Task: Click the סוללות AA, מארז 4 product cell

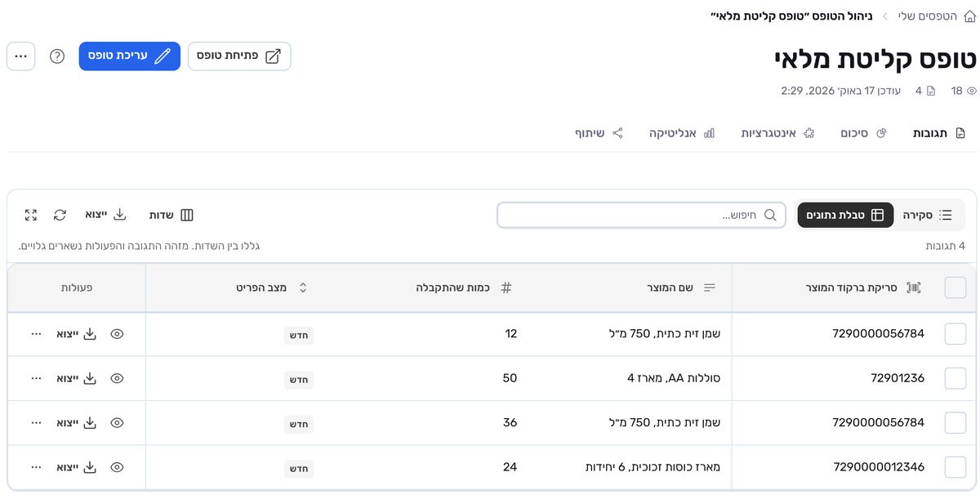Action: [x=675, y=379]
